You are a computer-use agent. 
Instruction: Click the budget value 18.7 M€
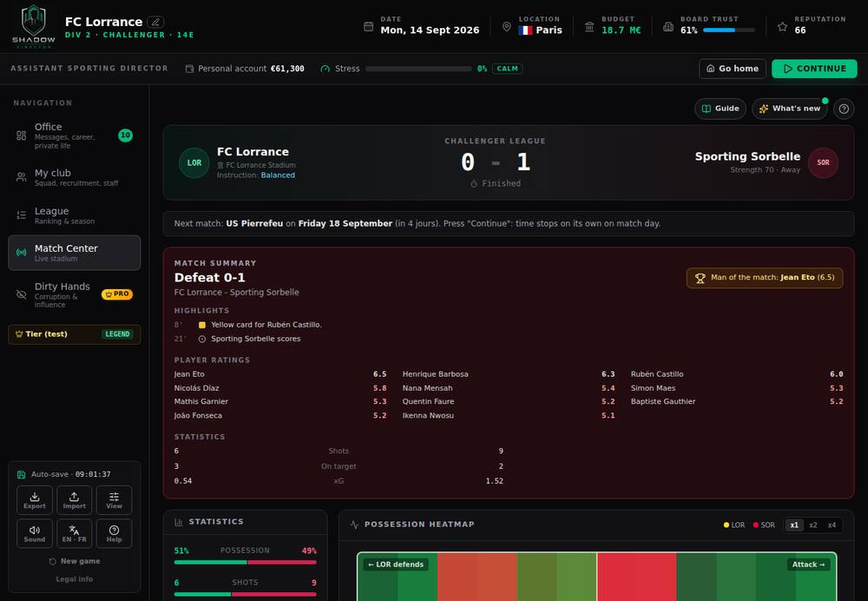621,30
